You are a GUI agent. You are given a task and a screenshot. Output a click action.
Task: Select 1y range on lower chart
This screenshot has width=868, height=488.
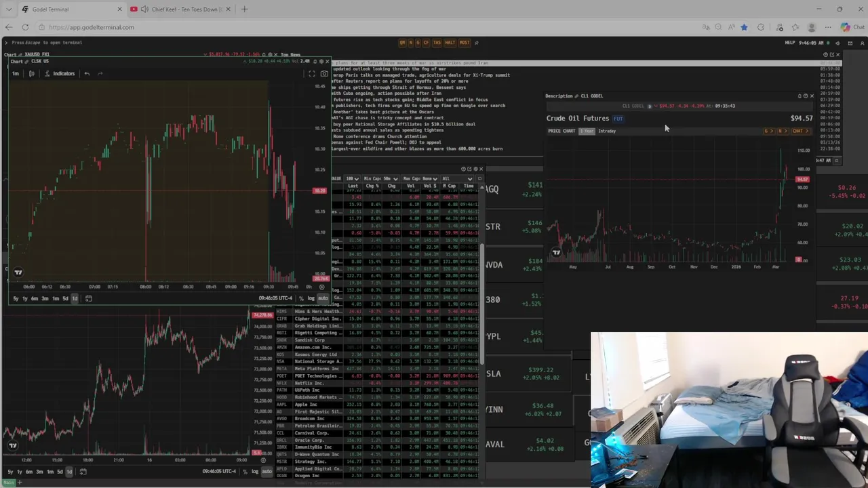(x=20, y=471)
